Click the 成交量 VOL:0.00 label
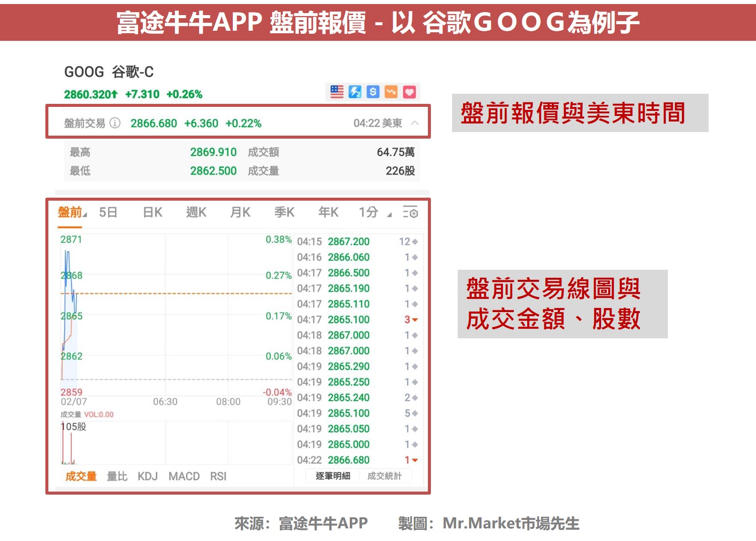Screen dimensions: 756x541 (x=87, y=414)
